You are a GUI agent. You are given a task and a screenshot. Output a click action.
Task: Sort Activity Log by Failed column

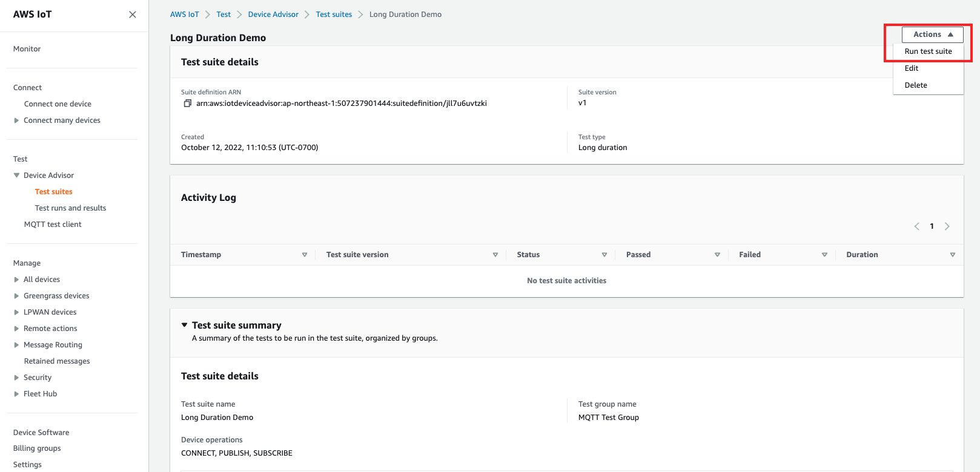coord(824,255)
